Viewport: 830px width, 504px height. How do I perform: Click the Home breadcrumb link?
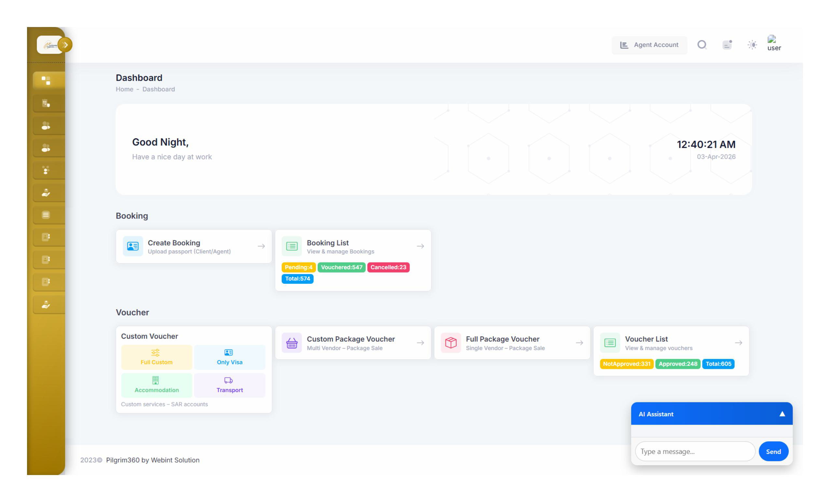[124, 89]
